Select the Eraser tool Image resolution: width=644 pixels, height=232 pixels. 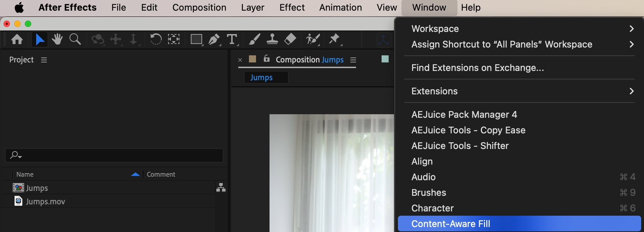pos(290,39)
